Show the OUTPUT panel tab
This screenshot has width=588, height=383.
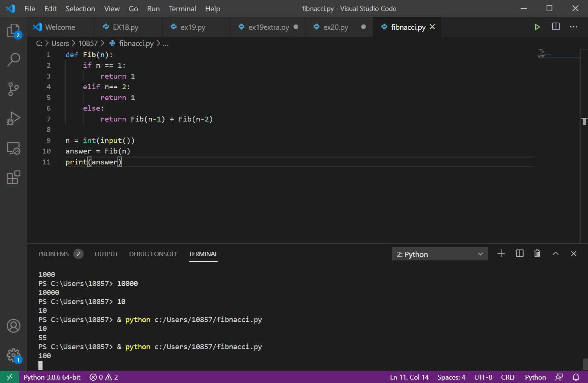(x=106, y=254)
